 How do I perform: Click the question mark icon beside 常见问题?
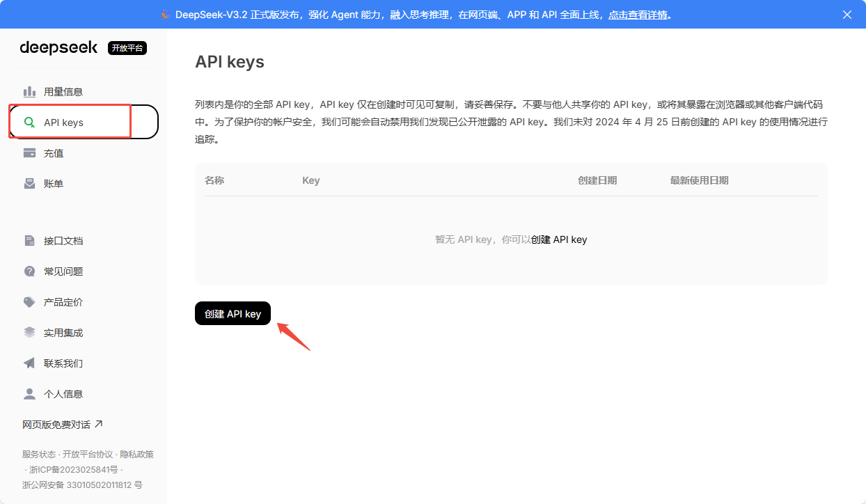[x=29, y=271]
